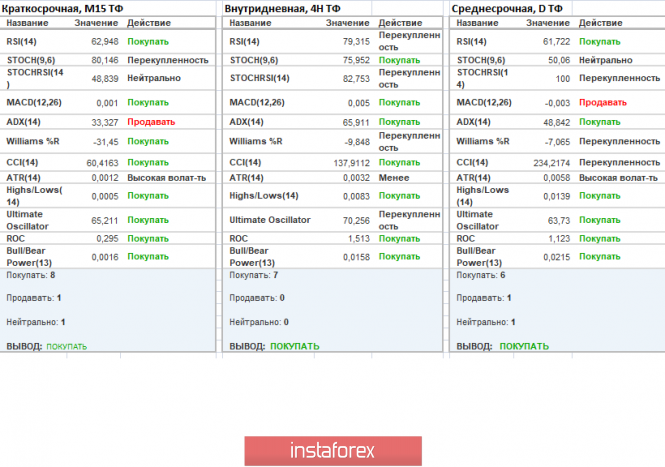Screen dimensions: 665x467
Task: Click the Покупать: 8 summary count
Action: (29, 274)
